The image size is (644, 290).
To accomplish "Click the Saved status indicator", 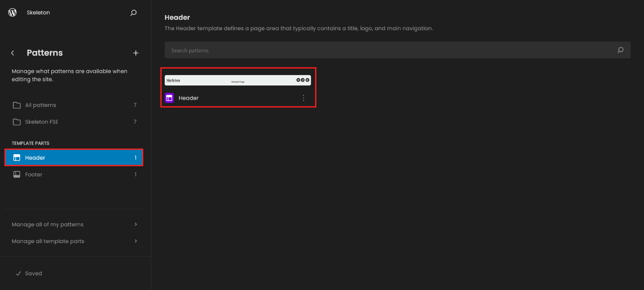I will tap(29, 273).
